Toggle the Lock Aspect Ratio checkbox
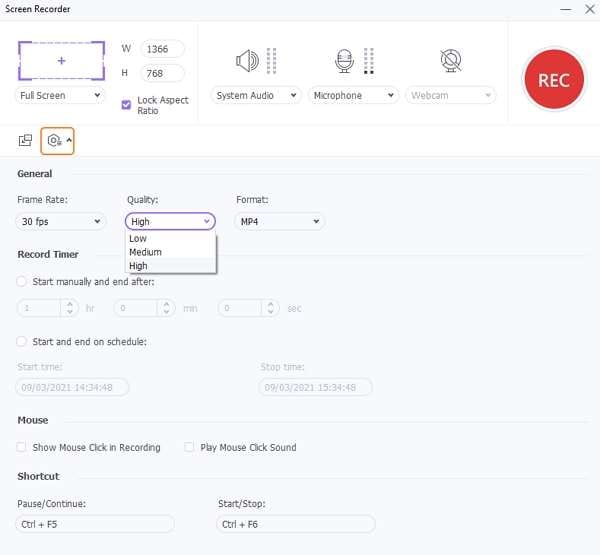600x555 pixels. (x=126, y=104)
